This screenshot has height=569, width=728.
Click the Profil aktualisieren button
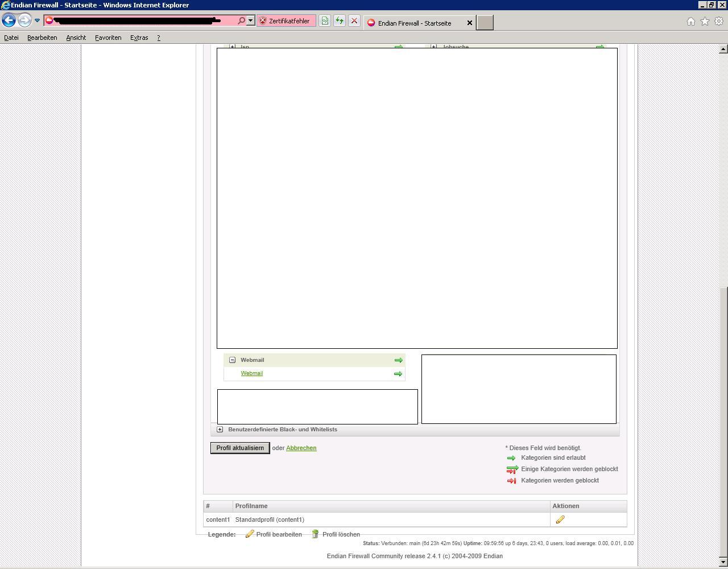click(240, 448)
